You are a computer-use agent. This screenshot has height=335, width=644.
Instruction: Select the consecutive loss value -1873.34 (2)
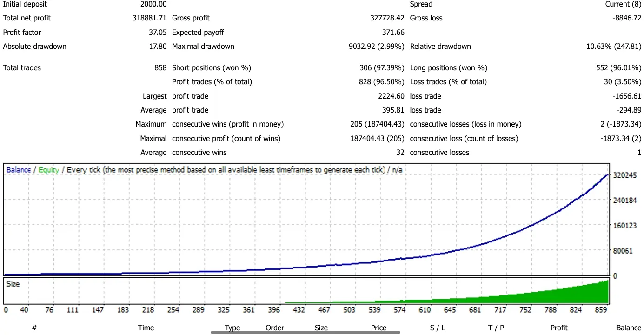[x=621, y=139]
